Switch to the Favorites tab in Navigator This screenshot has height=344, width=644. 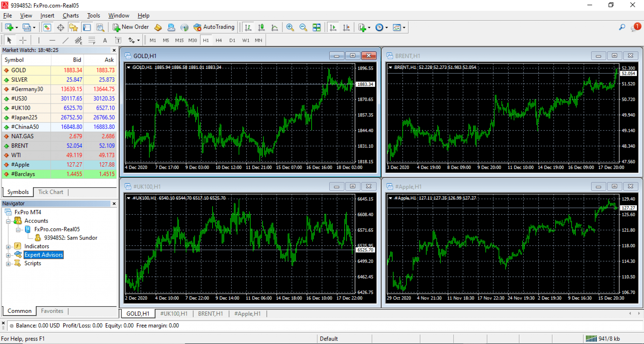pyautogui.click(x=52, y=311)
